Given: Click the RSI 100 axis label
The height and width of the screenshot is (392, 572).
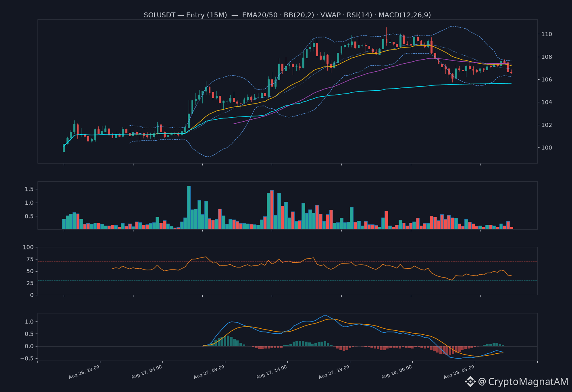Looking at the screenshot, I should tap(28, 247).
